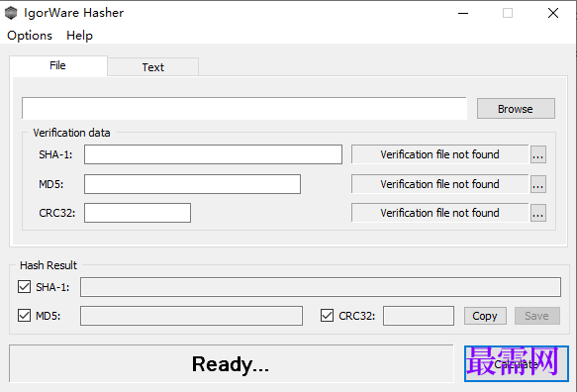
Task: Focus the CRC32 verification data field
Action: (138, 213)
